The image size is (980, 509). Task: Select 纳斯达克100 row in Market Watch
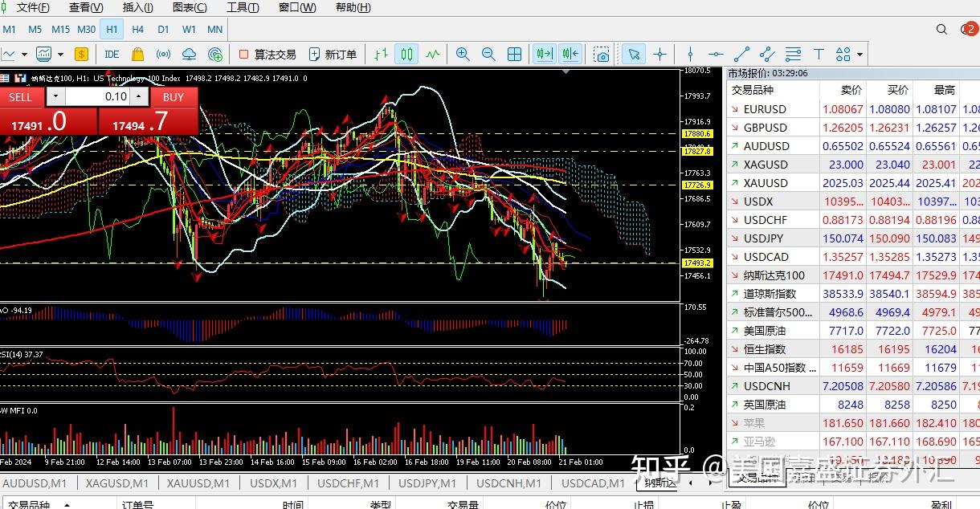[853, 275]
